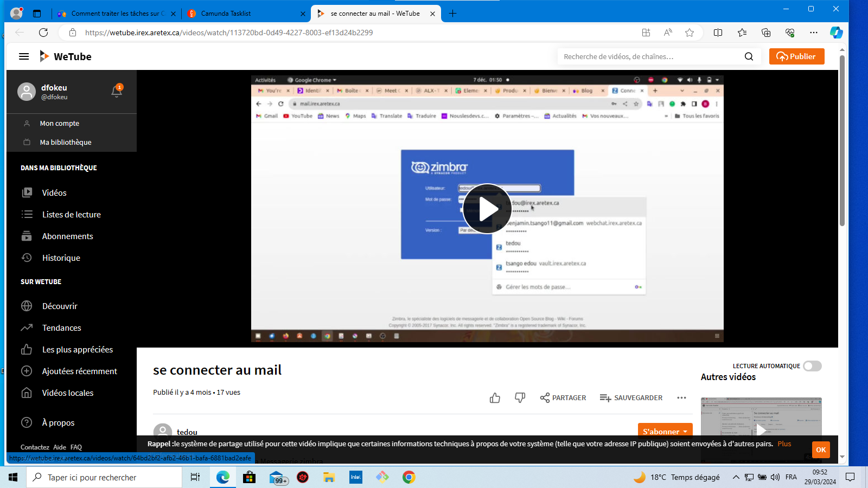
Task: Open Microsoft Store from taskbar
Action: coord(250,477)
